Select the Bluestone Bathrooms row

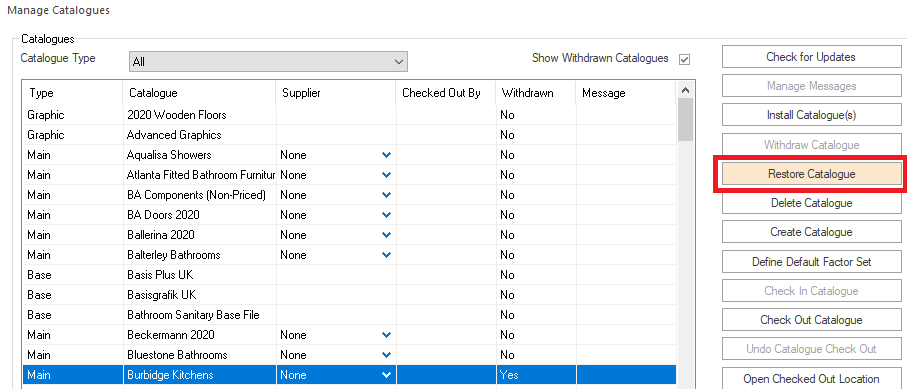[x=349, y=354]
